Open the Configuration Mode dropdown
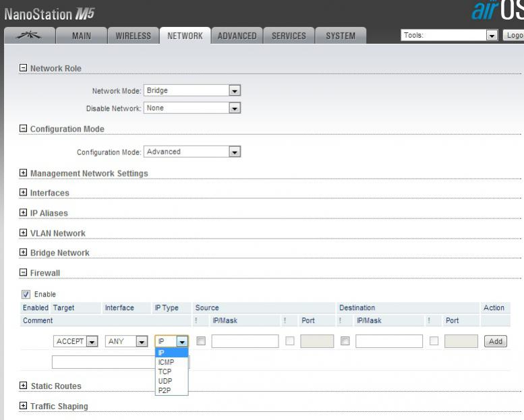The width and height of the screenshot is (524, 420). (x=192, y=152)
